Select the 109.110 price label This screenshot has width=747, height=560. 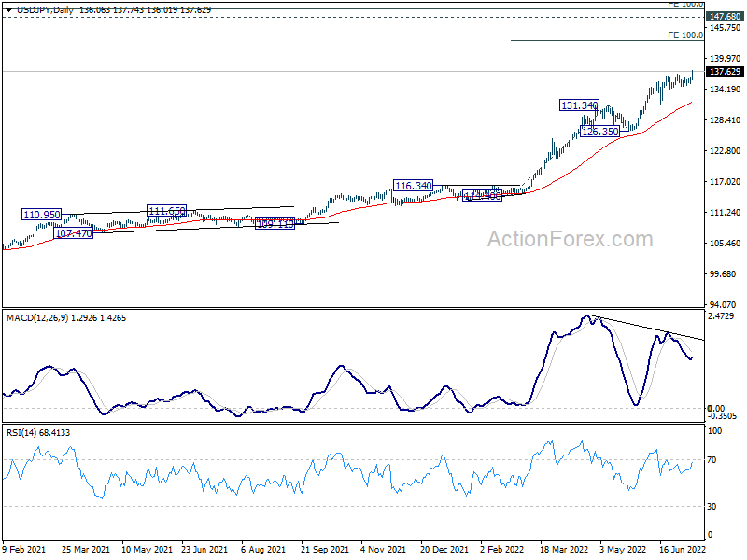click(x=275, y=223)
